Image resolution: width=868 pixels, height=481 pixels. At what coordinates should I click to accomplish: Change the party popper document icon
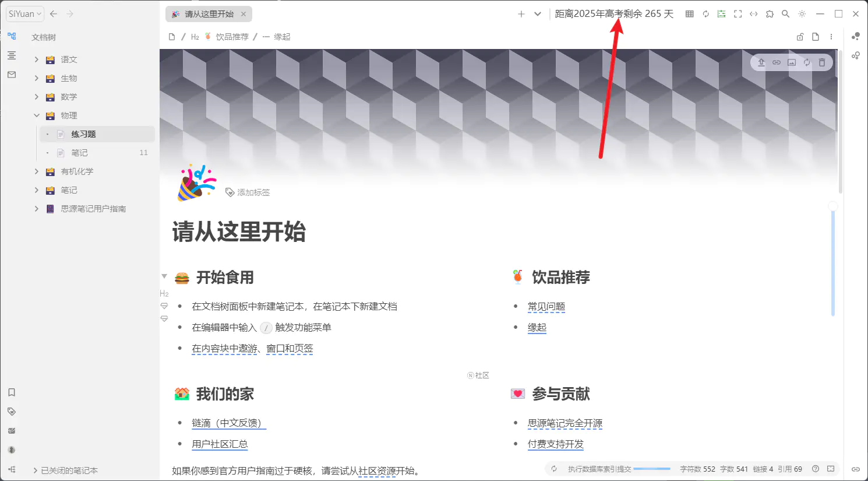coord(197,182)
